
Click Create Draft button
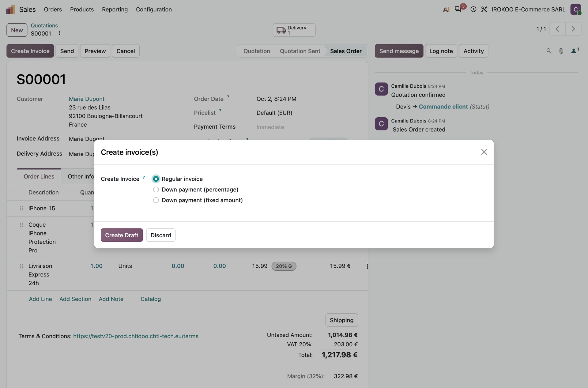[x=122, y=235]
